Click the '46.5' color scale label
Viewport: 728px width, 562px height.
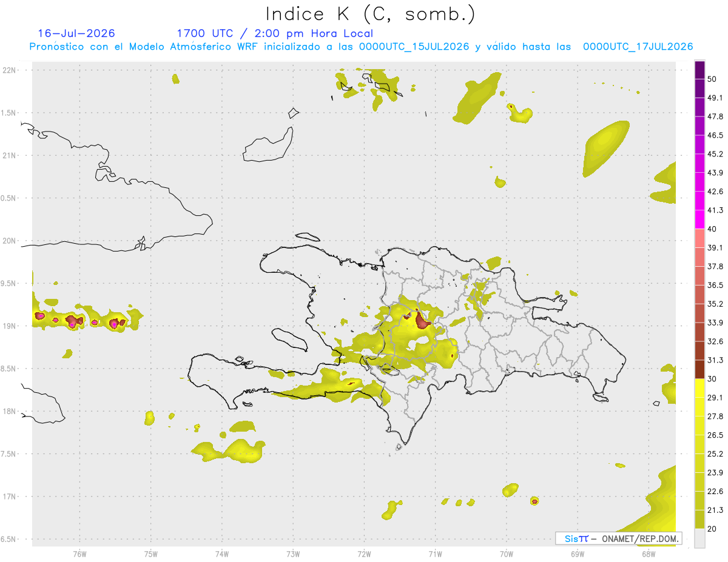click(x=715, y=135)
